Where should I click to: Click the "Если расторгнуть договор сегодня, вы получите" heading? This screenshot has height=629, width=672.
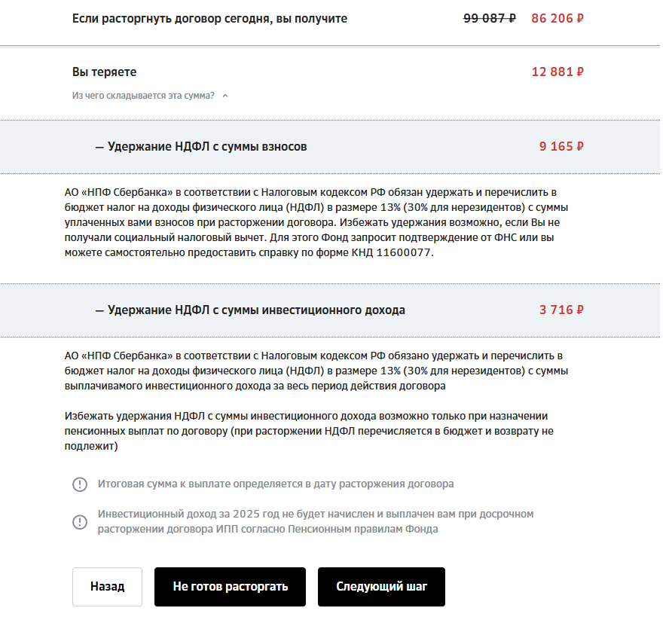tap(209, 19)
